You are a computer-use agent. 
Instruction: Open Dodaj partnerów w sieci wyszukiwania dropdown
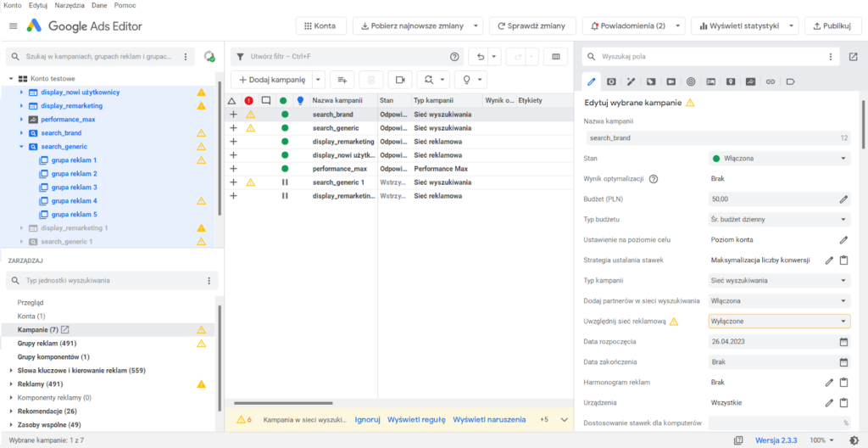click(779, 301)
